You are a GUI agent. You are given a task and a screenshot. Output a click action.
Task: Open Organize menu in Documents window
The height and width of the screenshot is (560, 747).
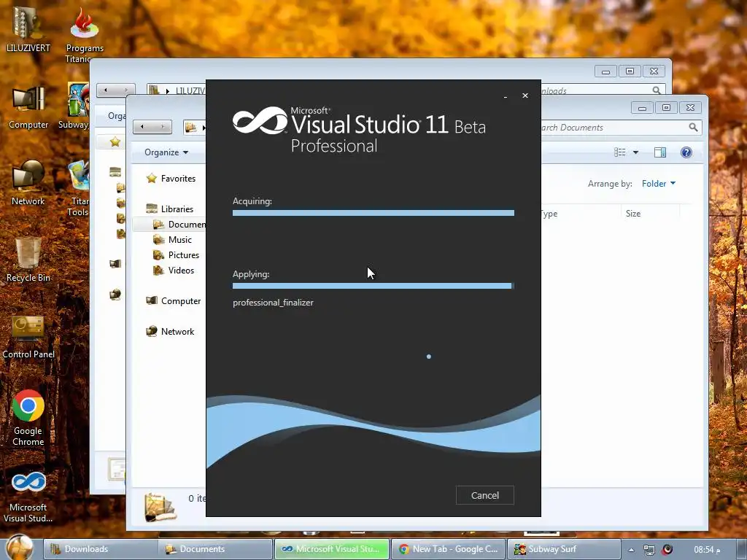point(166,152)
